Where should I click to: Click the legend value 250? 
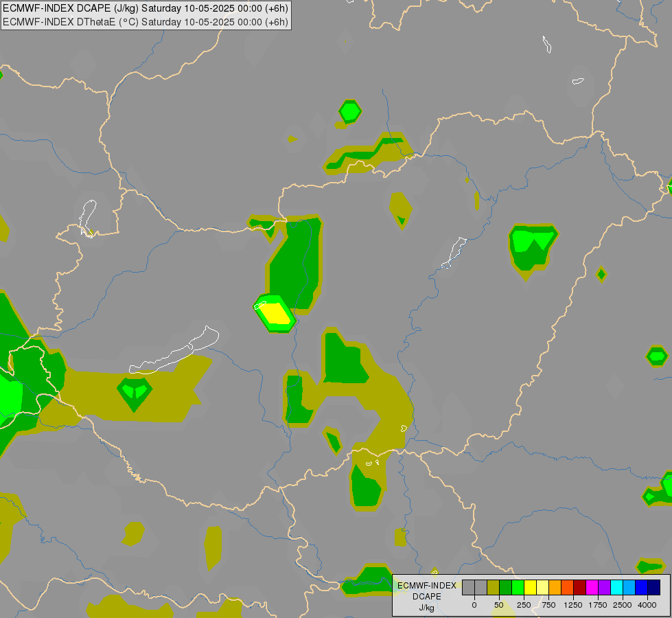click(x=524, y=605)
